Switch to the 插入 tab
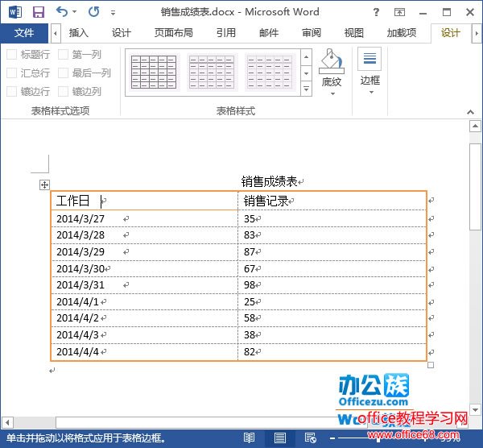The image size is (483, 448). point(79,33)
